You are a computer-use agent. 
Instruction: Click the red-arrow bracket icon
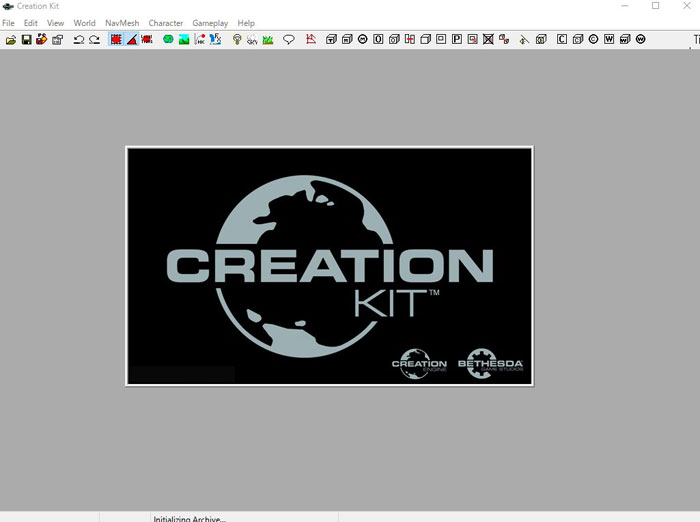point(409,40)
